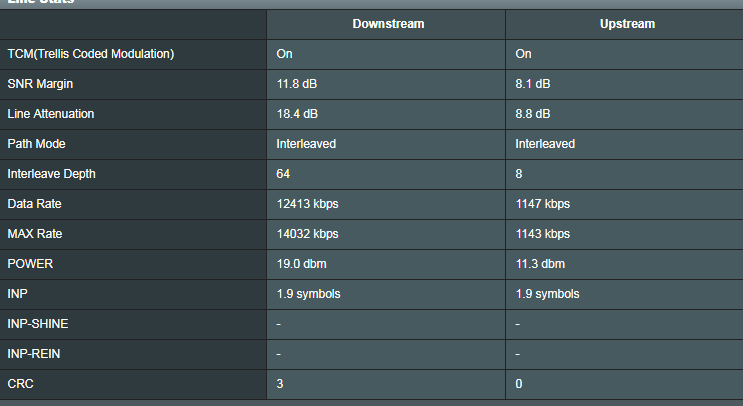Viewport: 743px width, 406px height.
Task: Click the Path Mode row label
Action: [x=36, y=144]
